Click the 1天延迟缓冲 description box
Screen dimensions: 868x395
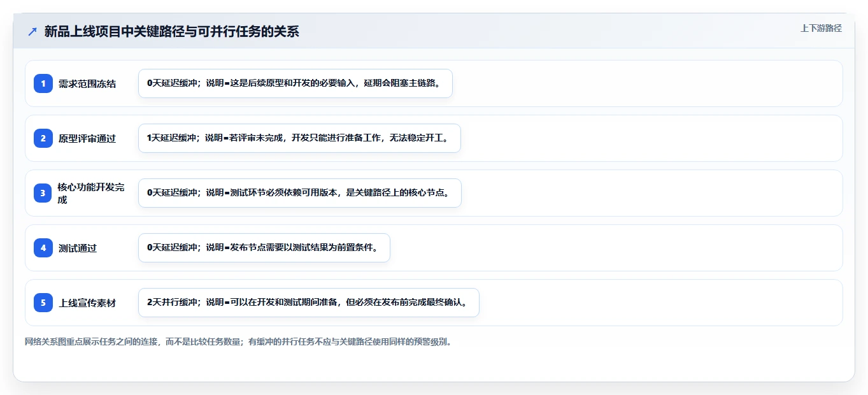[299, 138]
